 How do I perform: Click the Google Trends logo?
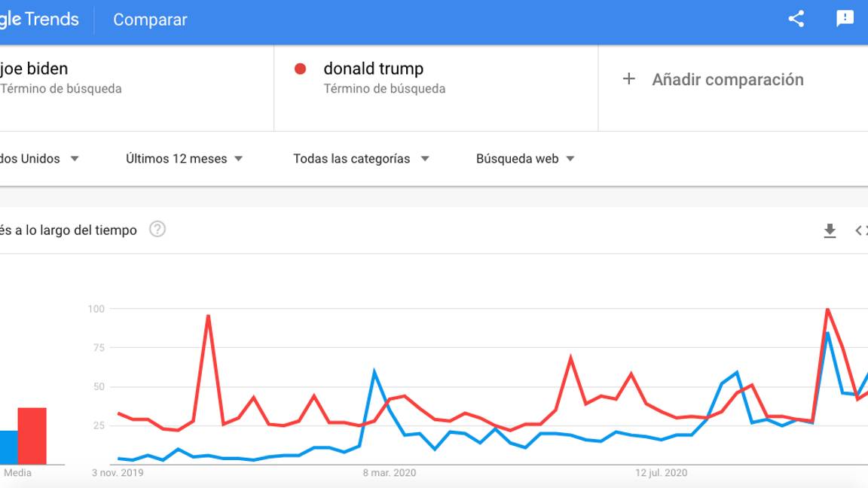(x=38, y=19)
